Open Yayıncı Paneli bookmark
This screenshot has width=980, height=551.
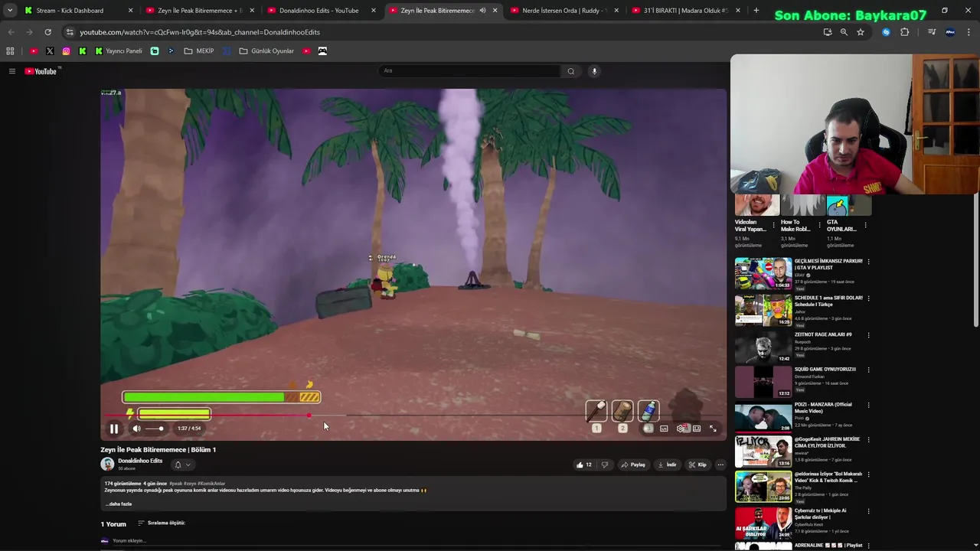[119, 51]
